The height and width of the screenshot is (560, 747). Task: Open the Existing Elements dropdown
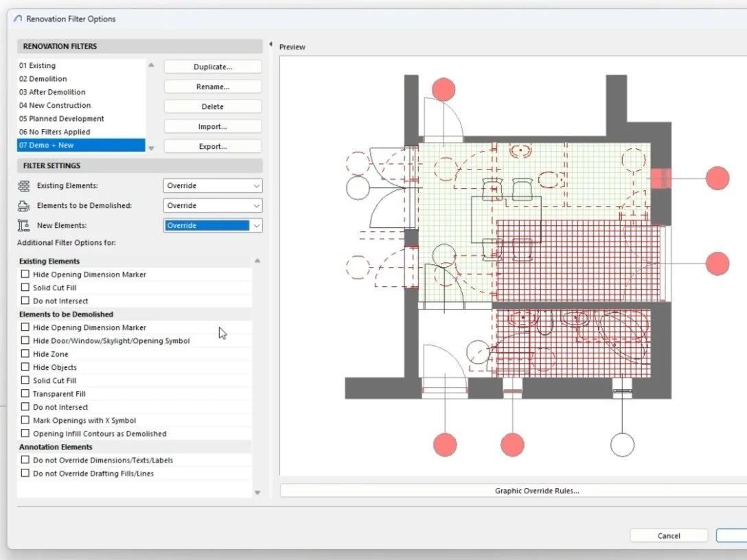click(213, 186)
